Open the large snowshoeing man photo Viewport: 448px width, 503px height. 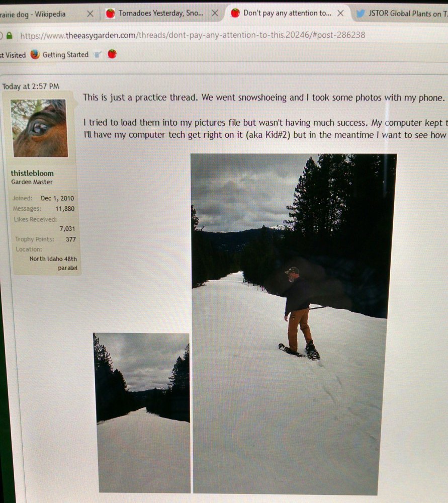(294, 324)
